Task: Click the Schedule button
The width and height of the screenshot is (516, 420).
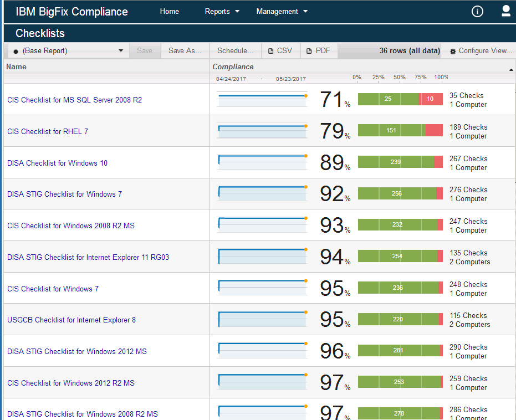Action: click(235, 50)
